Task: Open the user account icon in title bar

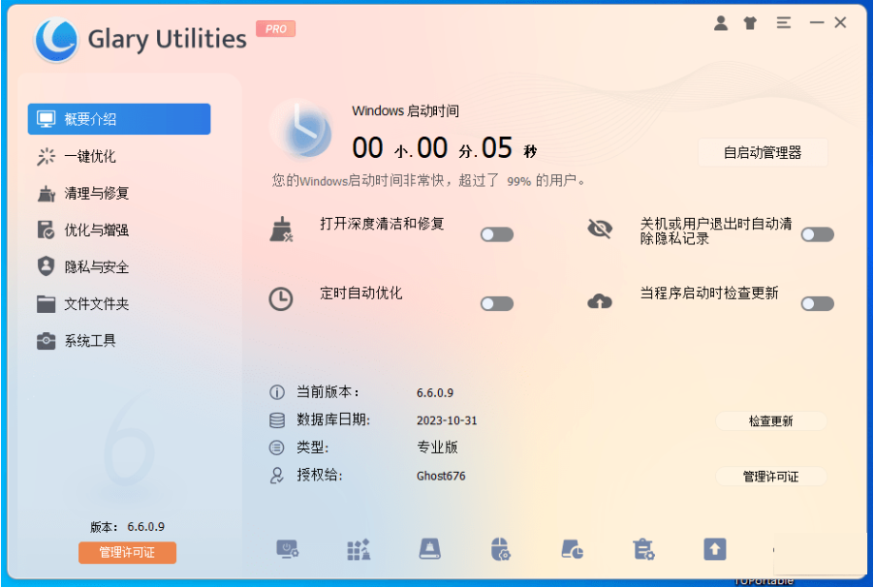Action: tap(721, 22)
